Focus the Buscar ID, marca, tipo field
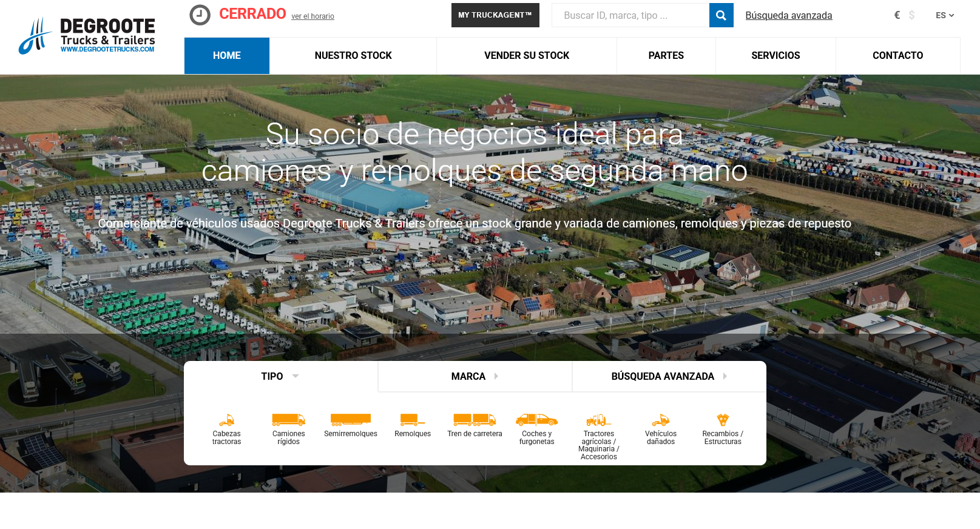Screen dimensions: 980x529 (x=630, y=15)
